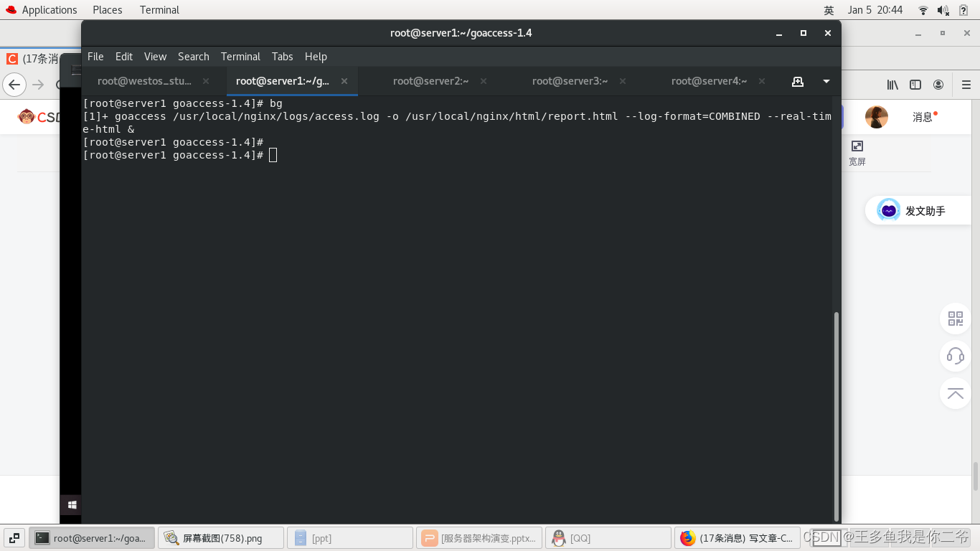Toggle the Firefox sidebar icon
The width and height of the screenshot is (980, 551).
point(915,85)
